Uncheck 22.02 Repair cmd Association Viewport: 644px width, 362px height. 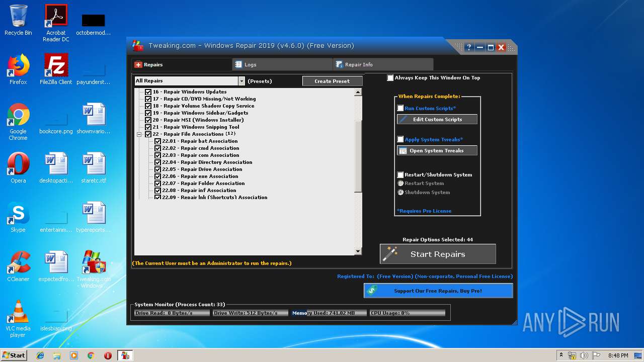[x=157, y=148]
